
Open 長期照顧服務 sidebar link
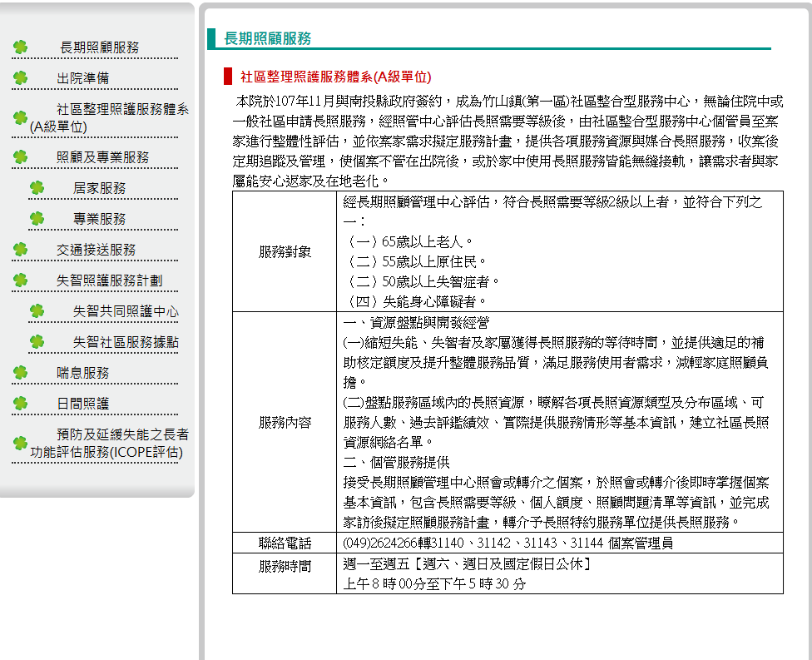click(x=100, y=47)
